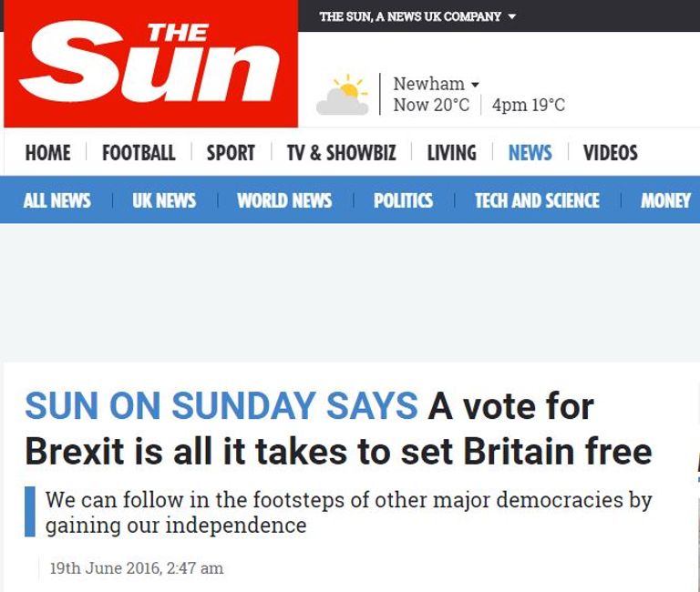
Task: Open TV & Showbiz section
Action: click(341, 153)
